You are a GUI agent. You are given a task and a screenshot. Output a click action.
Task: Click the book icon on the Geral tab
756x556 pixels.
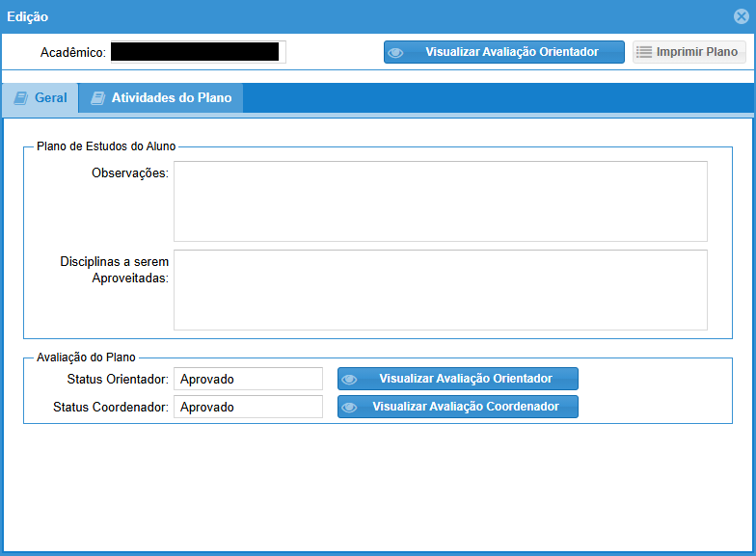[x=20, y=98]
